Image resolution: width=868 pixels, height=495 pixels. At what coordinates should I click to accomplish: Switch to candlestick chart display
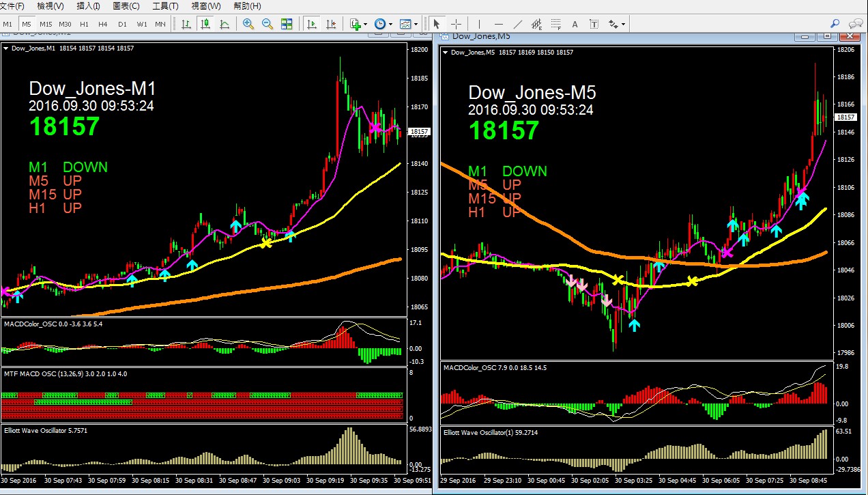[205, 24]
